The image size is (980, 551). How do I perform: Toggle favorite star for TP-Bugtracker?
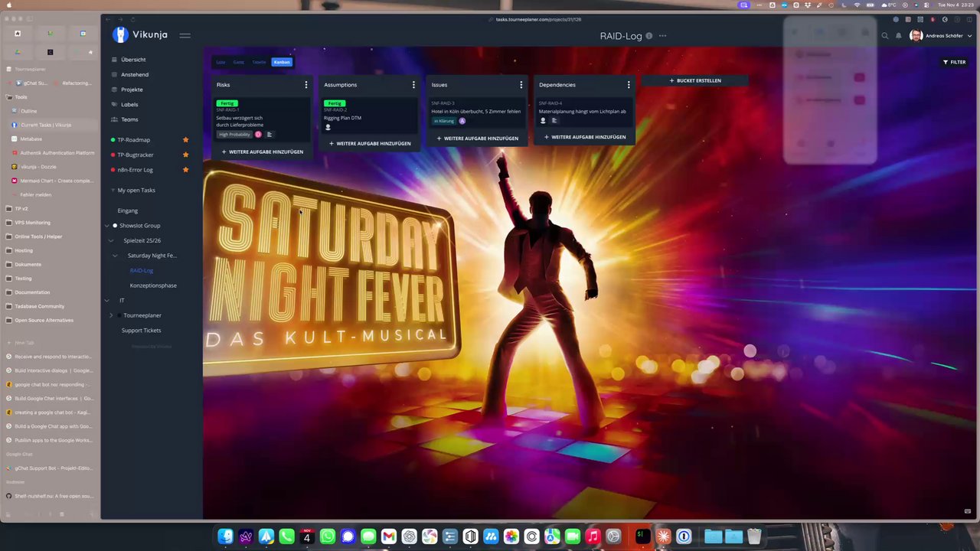click(185, 155)
